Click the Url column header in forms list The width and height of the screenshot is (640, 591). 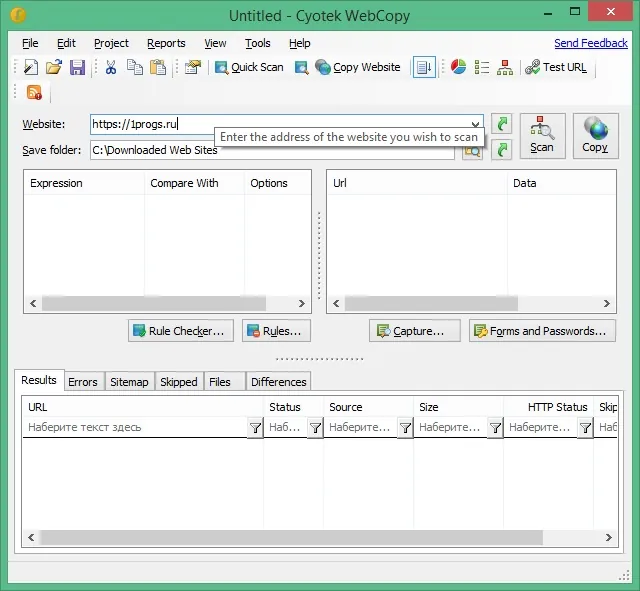[417, 183]
